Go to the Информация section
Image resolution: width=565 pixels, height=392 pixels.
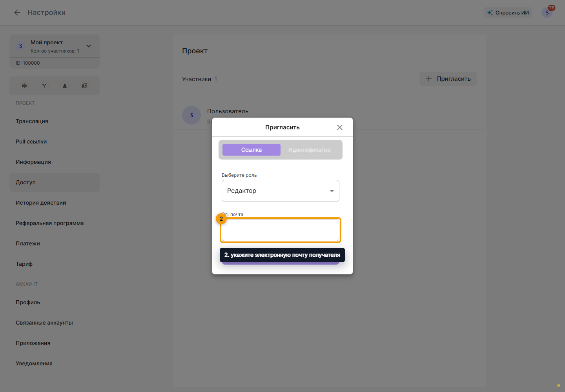coord(55,162)
